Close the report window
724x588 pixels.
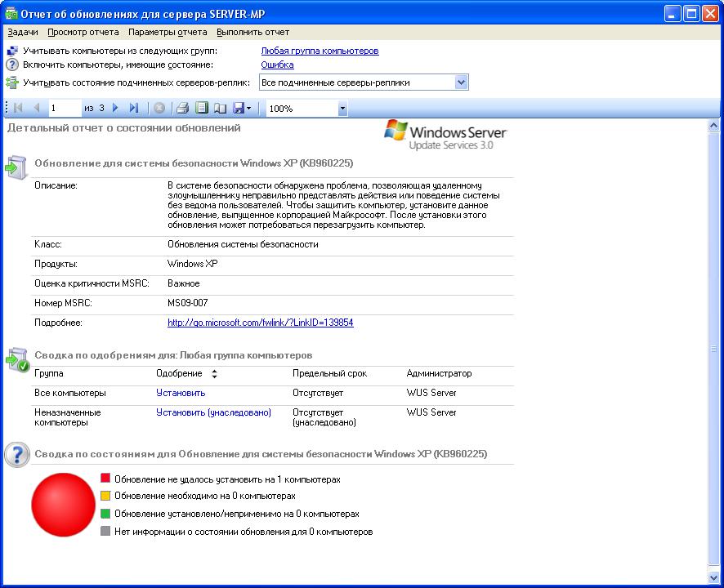point(709,14)
